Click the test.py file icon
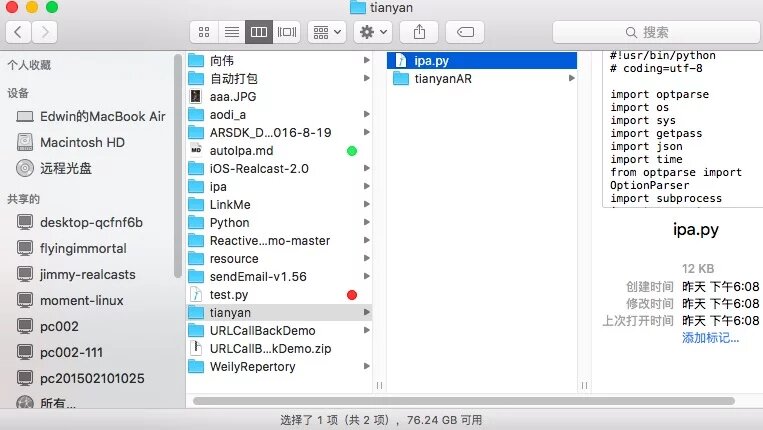The image size is (763, 430). [x=196, y=294]
